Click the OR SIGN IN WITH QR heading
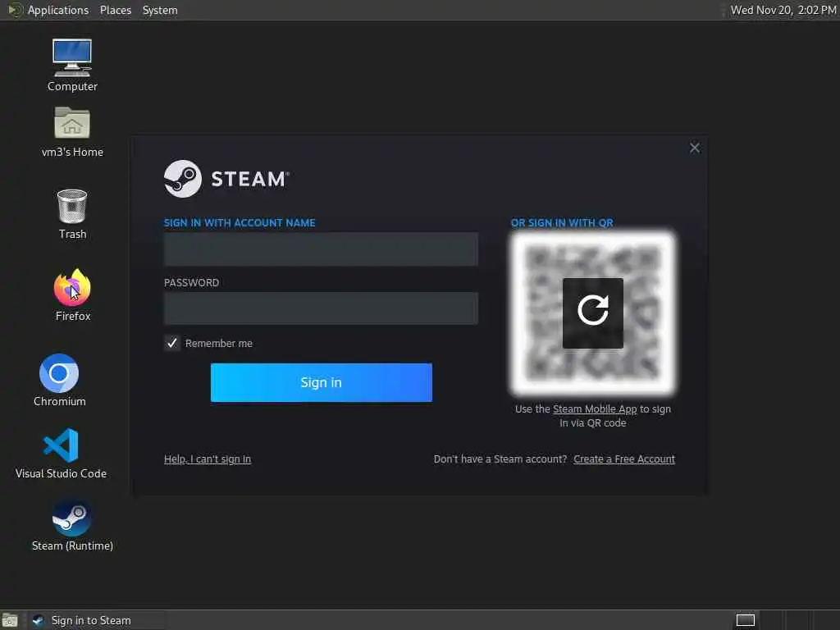Viewport: 840px width, 630px height. click(562, 223)
